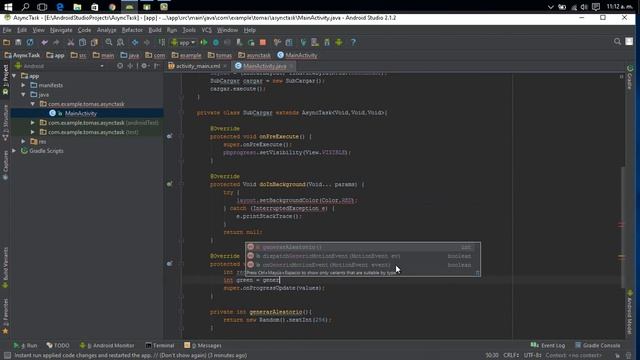Open Android Device Monitor icon
Image resolution: width=640 pixels, height=360 pixels.
[x=339, y=42]
